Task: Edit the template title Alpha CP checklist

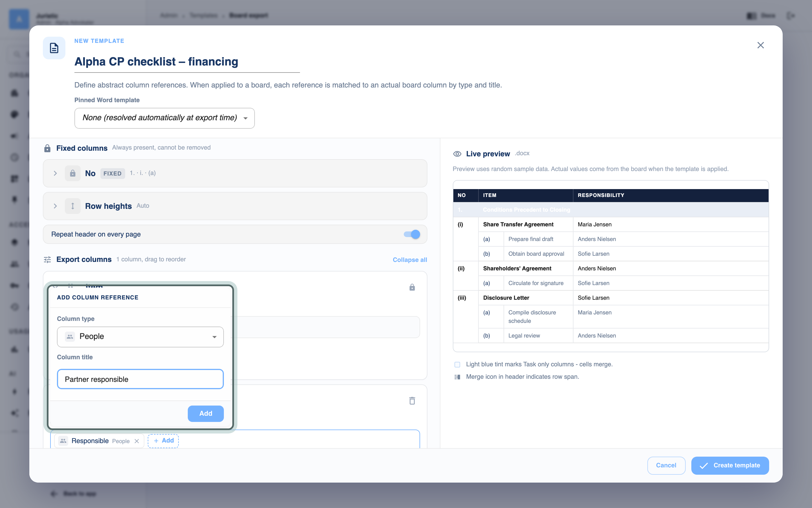Action: click(187, 62)
